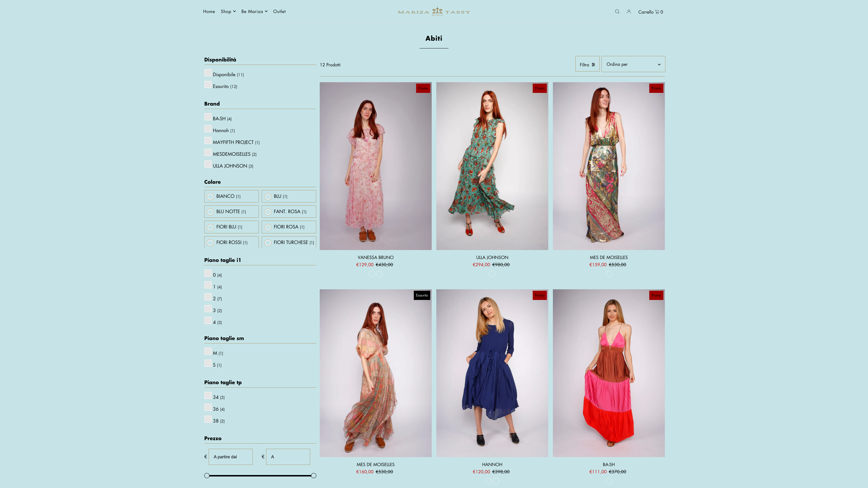868x488 pixels.
Task: Choose the BLU color filter
Action: click(x=289, y=196)
